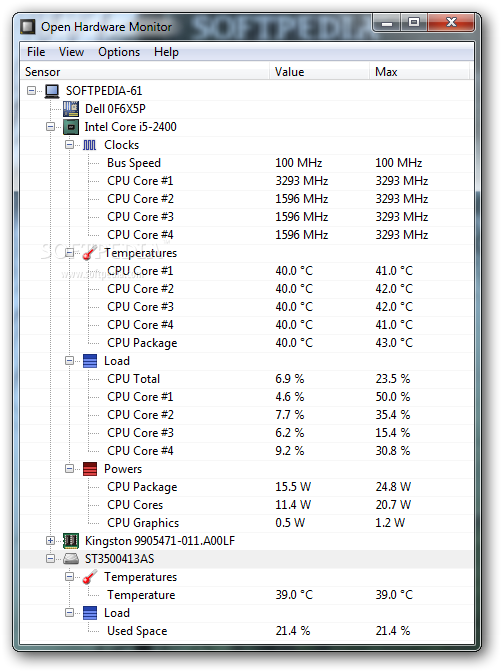Viewport: 502px width, 672px height.
Task: Select CPU Core #2 load row
Action: [x=247, y=415]
